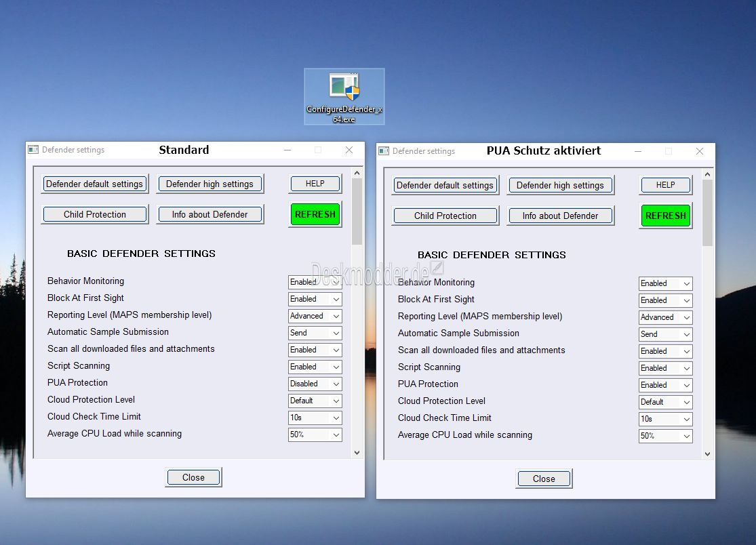This screenshot has height=545, width=756.
Task: Click BASIC DEFENDER SETTINGS heading in Standard window
Action: pyautogui.click(x=141, y=254)
